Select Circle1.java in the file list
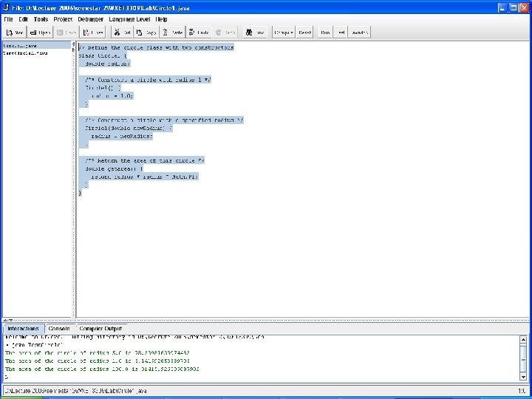Image resolution: width=532 pixels, height=399 pixels. (x=37, y=46)
